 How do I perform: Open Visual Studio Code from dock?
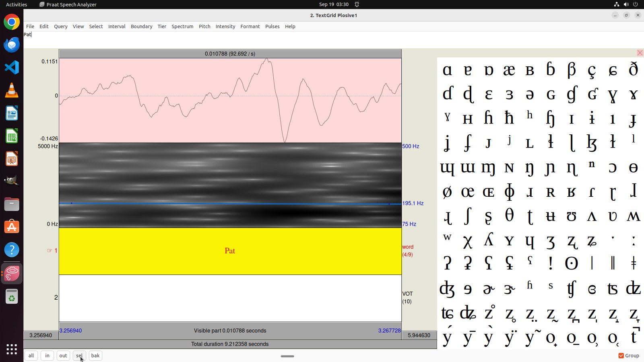(12, 67)
